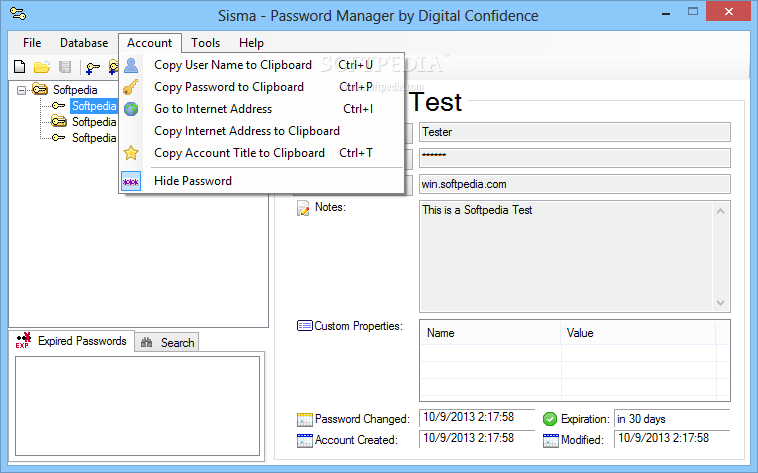This screenshot has height=473, width=758.
Task: Click the Sisma app icon in title bar
Action: pos(18,14)
